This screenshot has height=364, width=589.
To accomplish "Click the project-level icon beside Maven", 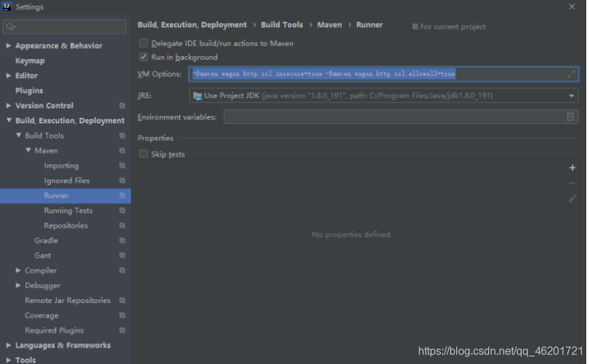I will pyautogui.click(x=122, y=150).
